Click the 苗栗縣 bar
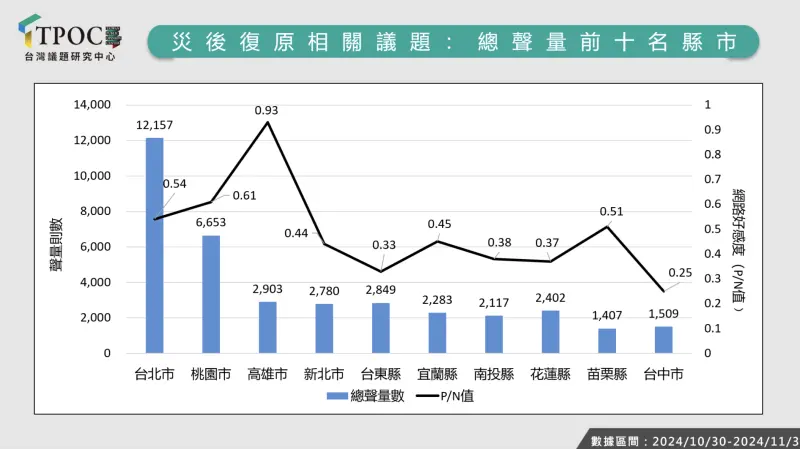The height and width of the screenshot is (449, 800). [x=607, y=341]
